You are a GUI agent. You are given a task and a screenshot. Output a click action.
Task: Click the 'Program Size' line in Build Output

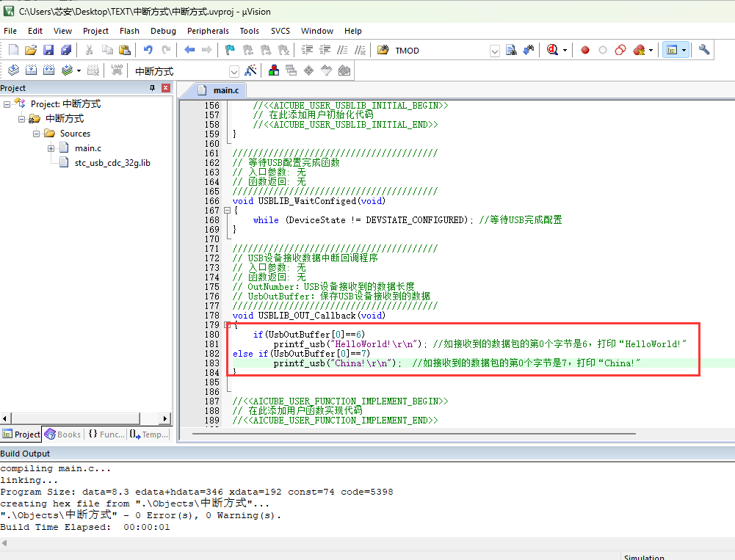tap(197, 492)
